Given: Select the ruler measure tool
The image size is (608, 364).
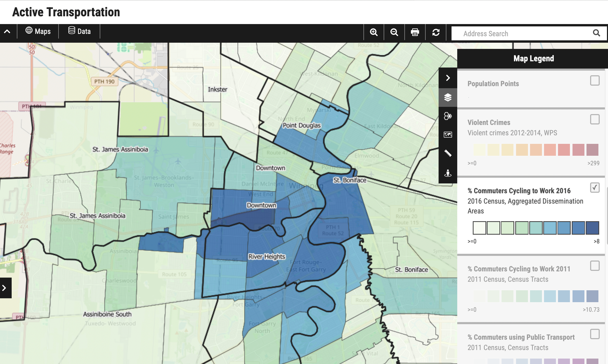Looking at the screenshot, I should (x=448, y=153).
